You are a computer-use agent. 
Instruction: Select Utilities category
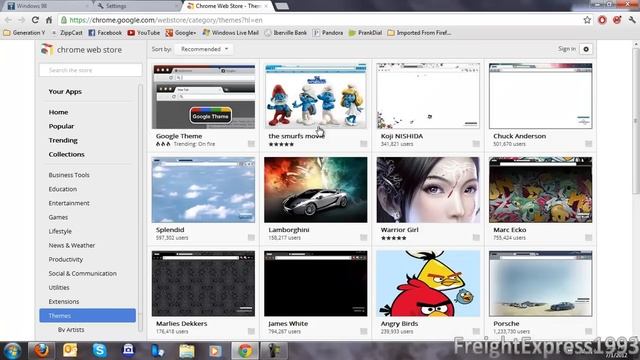coord(59,287)
